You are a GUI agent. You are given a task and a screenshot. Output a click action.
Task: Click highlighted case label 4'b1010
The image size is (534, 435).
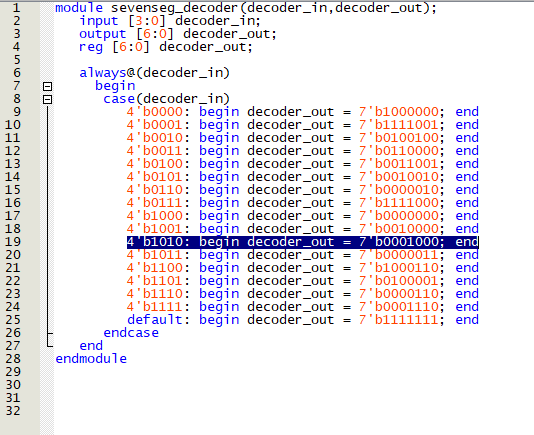[x=155, y=242]
